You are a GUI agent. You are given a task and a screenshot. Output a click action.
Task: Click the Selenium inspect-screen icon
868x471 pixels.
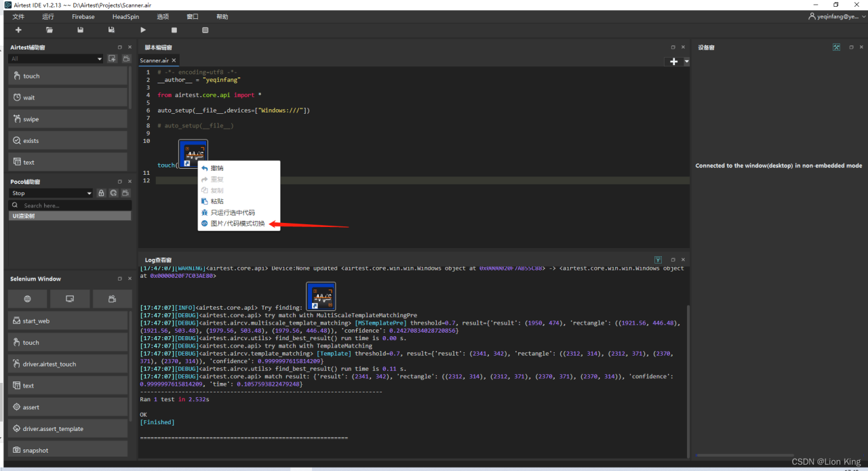70,299
